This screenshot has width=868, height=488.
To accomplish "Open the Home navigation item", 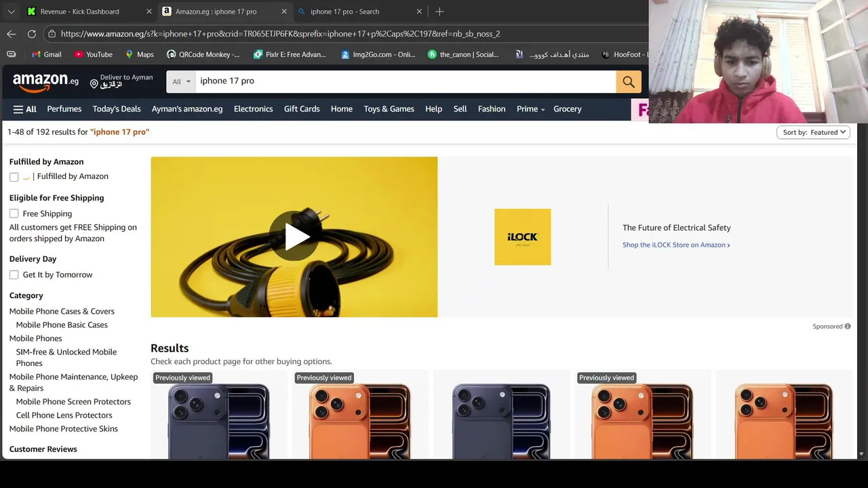I will [x=342, y=109].
